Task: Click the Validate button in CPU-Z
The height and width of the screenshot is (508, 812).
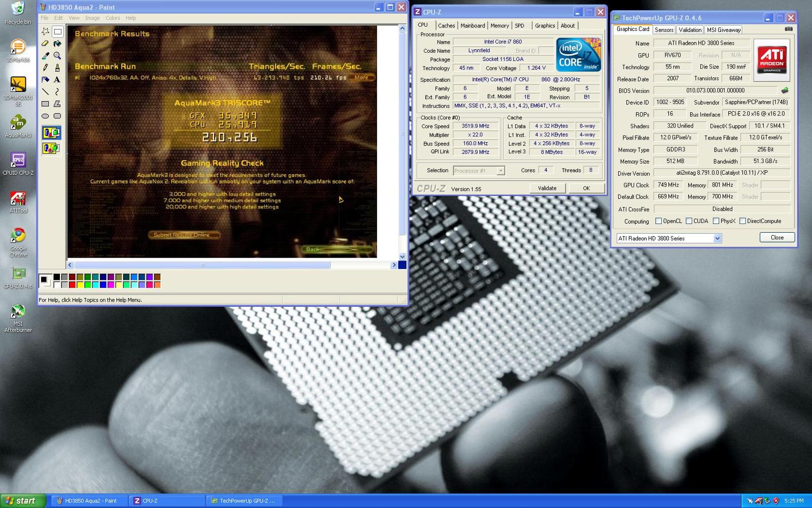Action: click(547, 188)
